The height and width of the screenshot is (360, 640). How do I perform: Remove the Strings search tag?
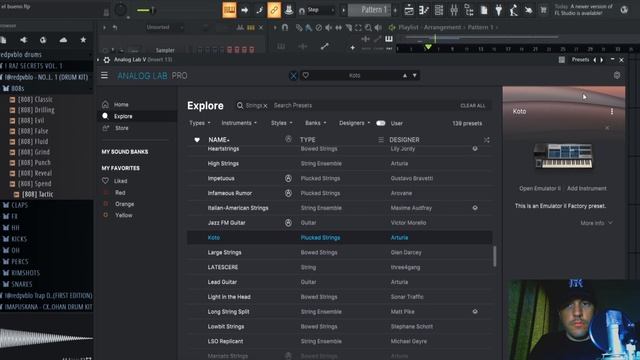click(265, 106)
